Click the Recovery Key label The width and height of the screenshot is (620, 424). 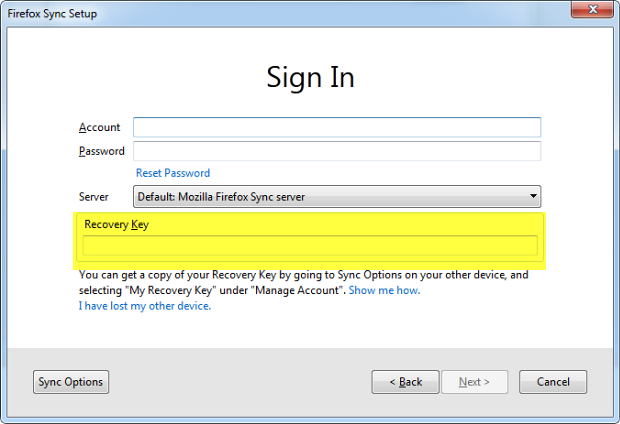coord(116,225)
